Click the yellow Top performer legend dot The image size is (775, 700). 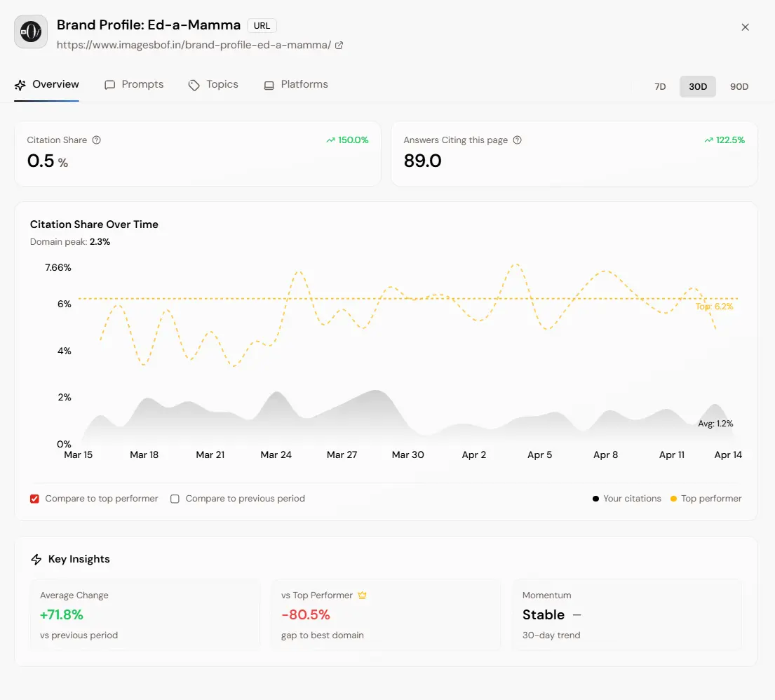[x=673, y=499]
